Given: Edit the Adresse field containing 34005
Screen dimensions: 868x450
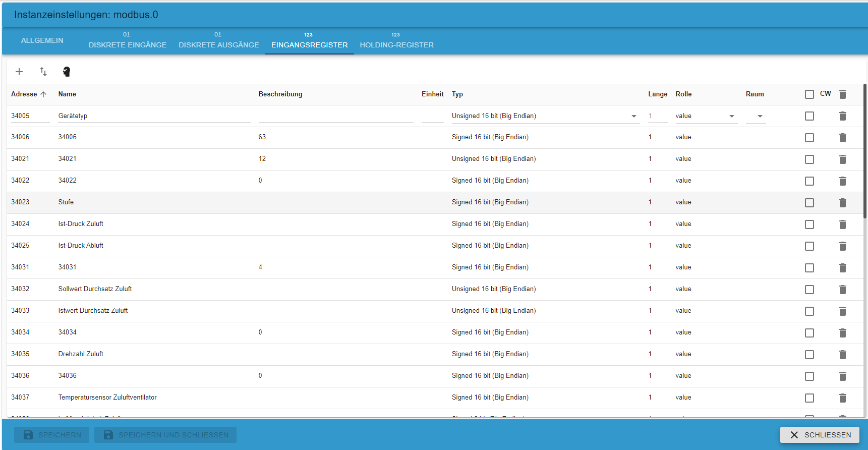Looking at the screenshot, I should [x=30, y=116].
